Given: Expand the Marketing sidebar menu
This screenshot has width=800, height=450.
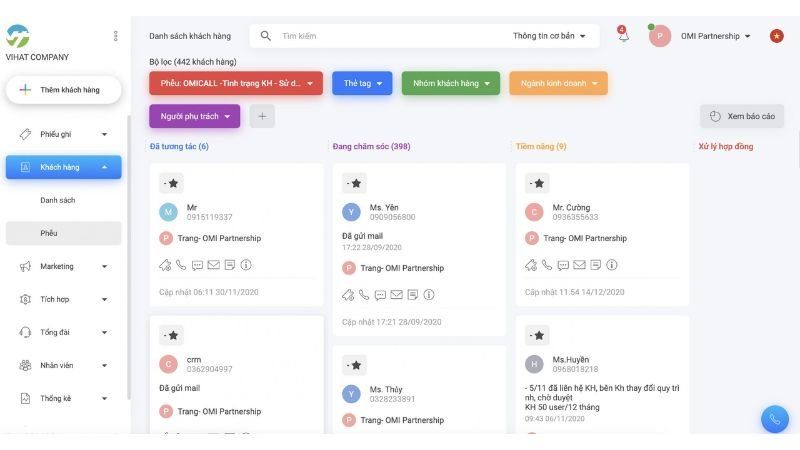Looking at the screenshot, I should pyautogui.click(x=64, y=267).
